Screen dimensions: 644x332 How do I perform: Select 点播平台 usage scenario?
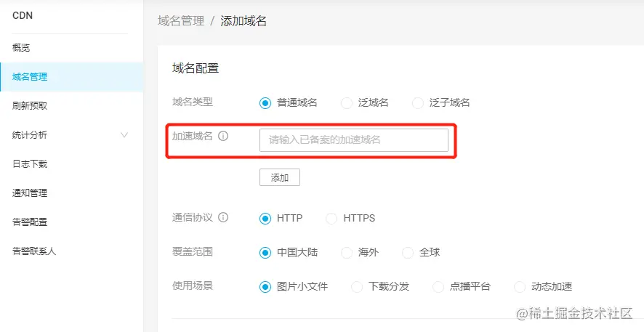click(x=438, y=286)
